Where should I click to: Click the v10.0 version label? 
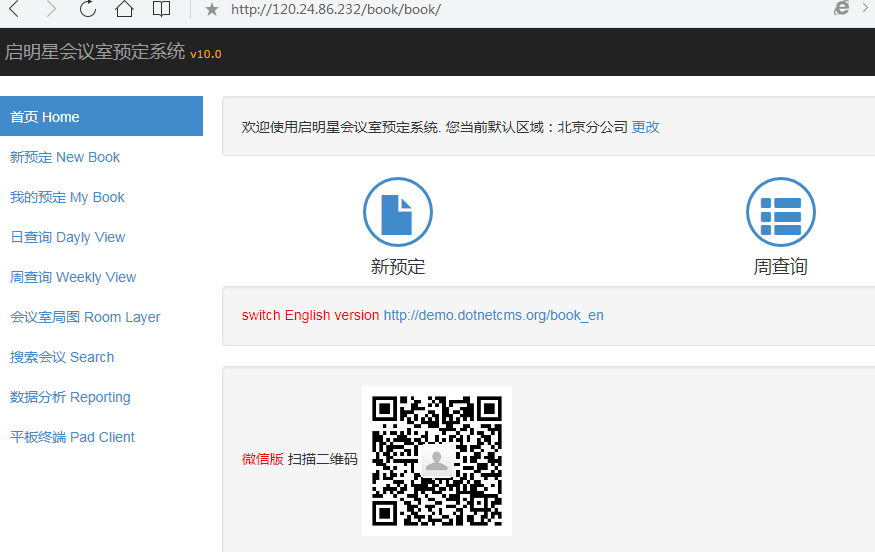pyautogui.click(x=206, y=54)
